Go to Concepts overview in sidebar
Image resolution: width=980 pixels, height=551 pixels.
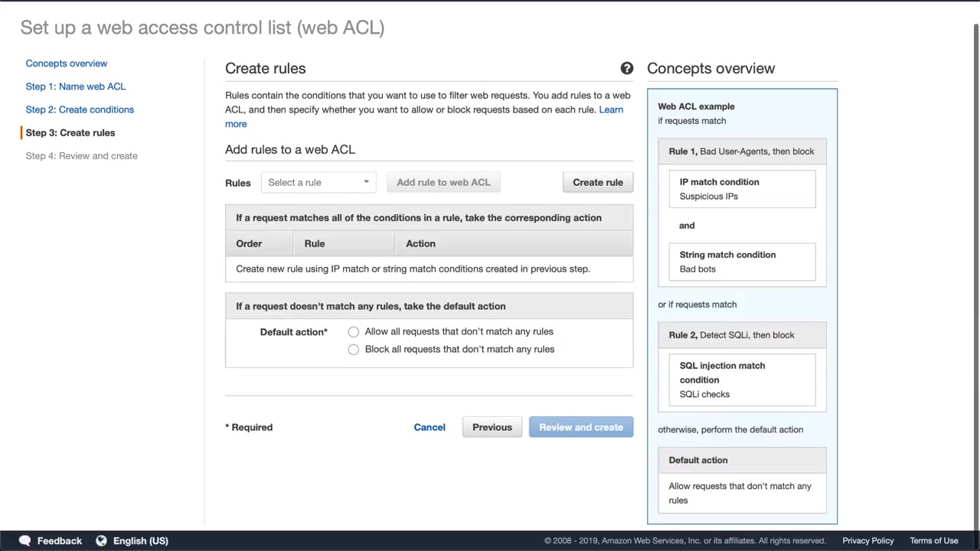(x=67, y=64)
